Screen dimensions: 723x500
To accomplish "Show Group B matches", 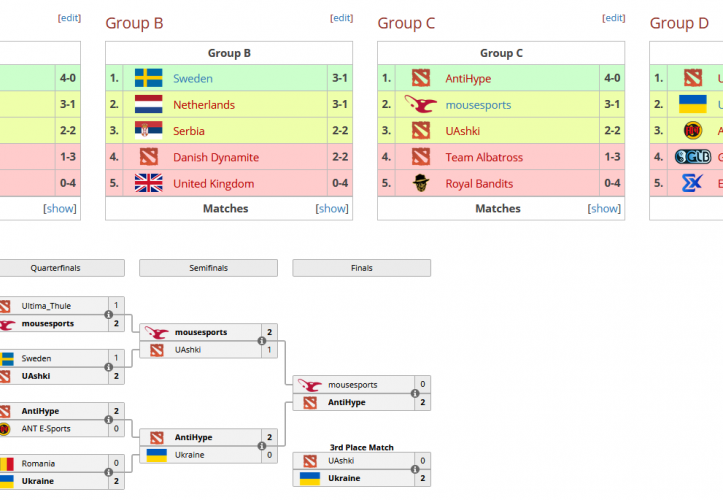I will [332, 208].
